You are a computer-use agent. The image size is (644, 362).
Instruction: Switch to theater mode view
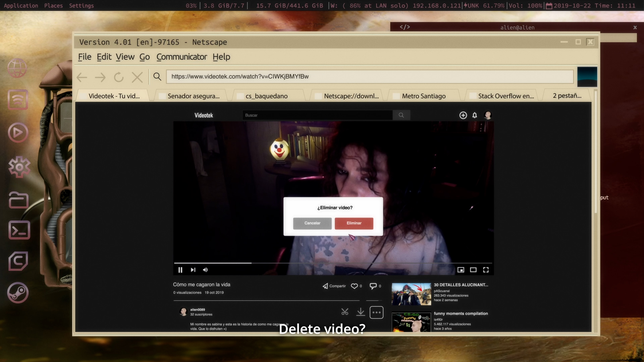pos(473,270)
